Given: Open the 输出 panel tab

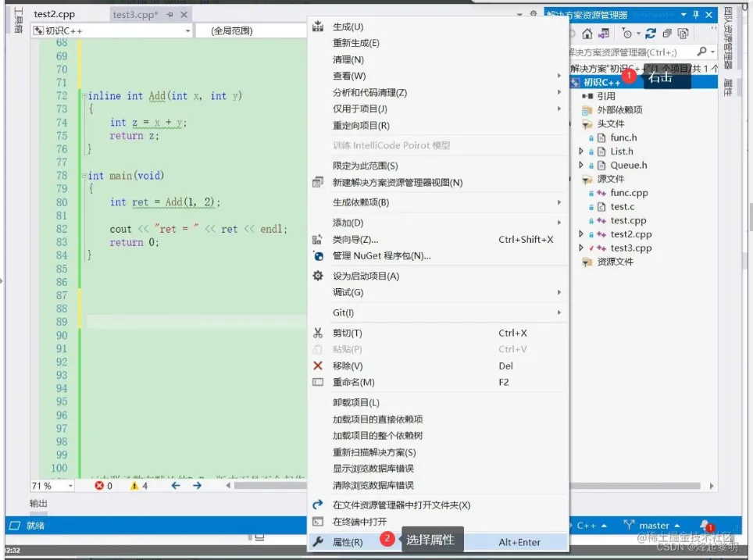Looking at the screenshot, I should (38, 503).
